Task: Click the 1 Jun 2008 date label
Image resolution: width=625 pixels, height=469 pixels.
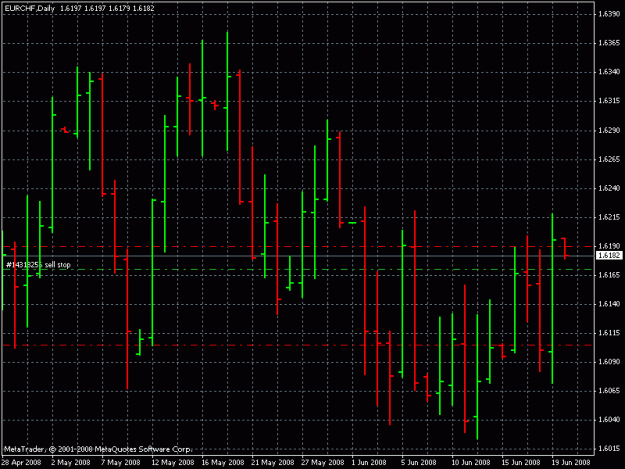Action: point(369,463)
